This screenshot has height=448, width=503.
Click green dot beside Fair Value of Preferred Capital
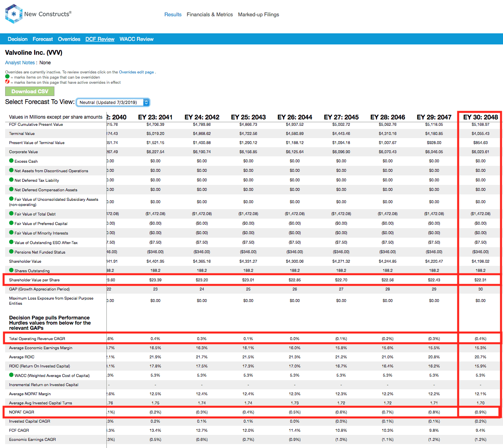[x=12, y=223]
